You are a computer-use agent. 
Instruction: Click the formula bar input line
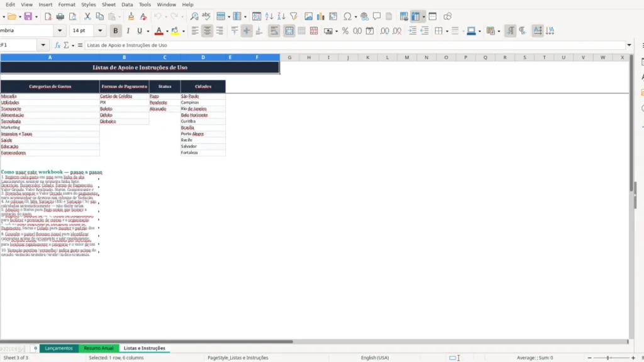pos(355,45)
